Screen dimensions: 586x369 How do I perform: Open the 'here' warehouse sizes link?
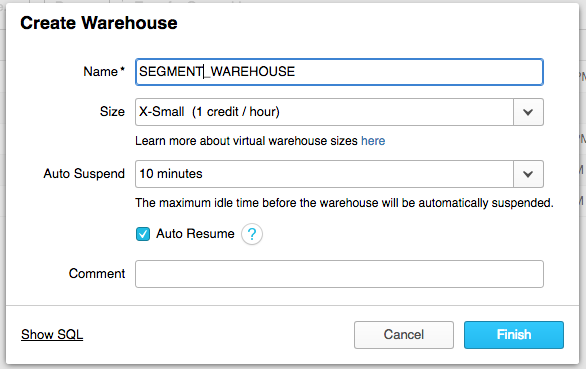coord(373,141)
